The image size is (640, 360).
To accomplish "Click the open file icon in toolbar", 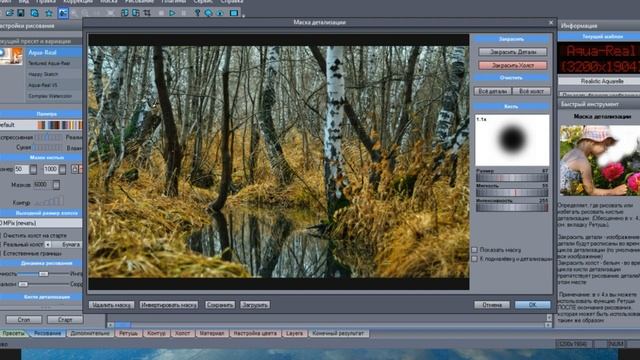I will (x=9, y=13).
